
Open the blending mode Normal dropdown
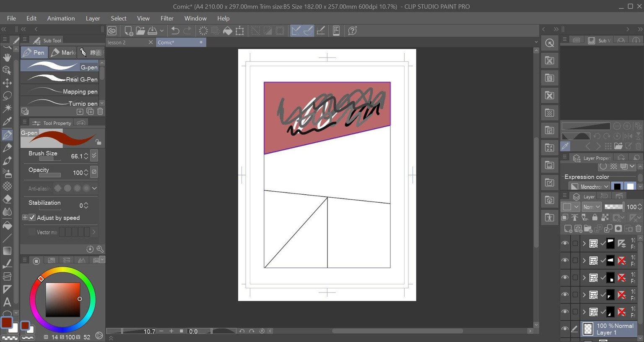tap(592, 207)
